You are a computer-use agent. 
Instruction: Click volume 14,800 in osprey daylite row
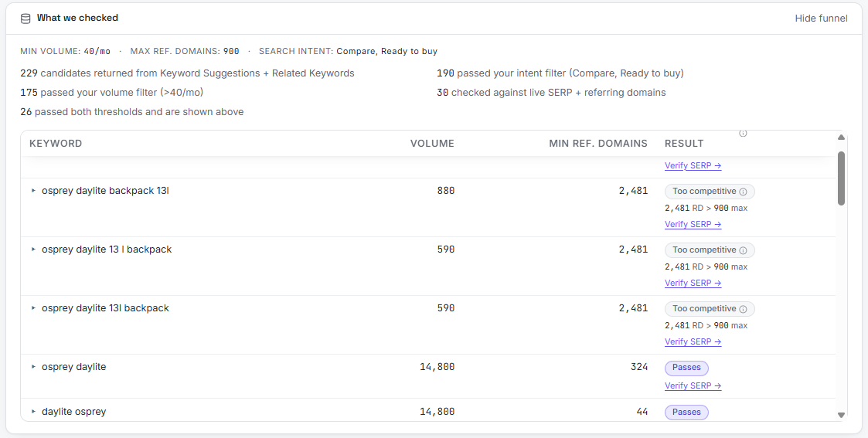coord(437,367)
